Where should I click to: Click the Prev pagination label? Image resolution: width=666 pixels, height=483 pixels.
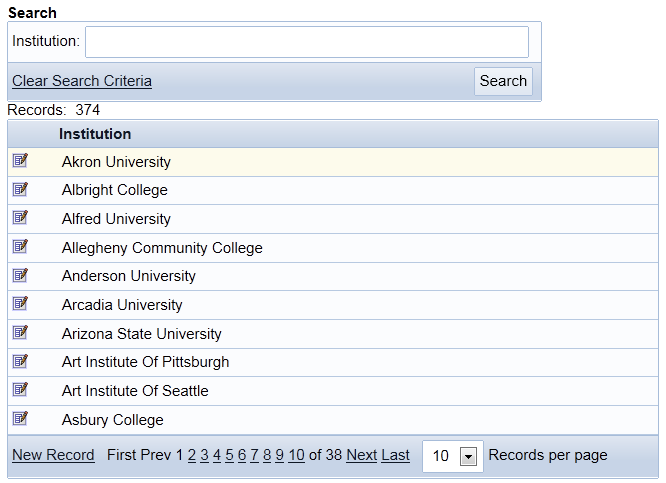pyautogui.click(x=156, y=455)
